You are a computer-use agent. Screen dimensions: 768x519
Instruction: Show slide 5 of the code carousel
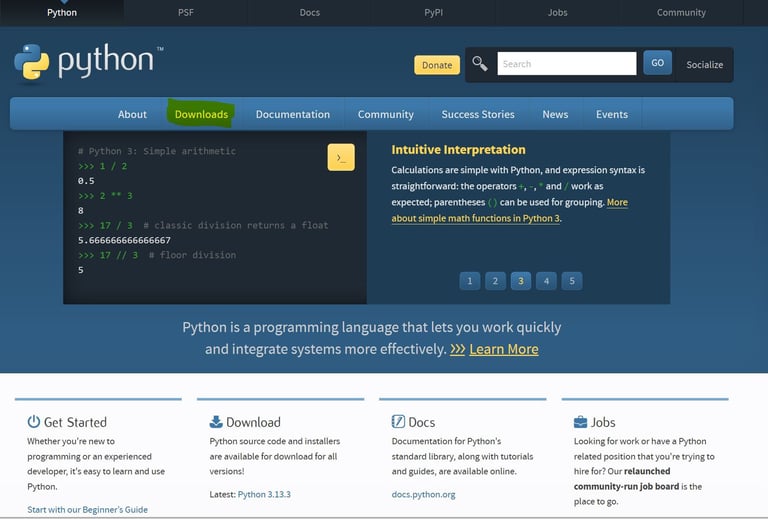coord(572,281)
